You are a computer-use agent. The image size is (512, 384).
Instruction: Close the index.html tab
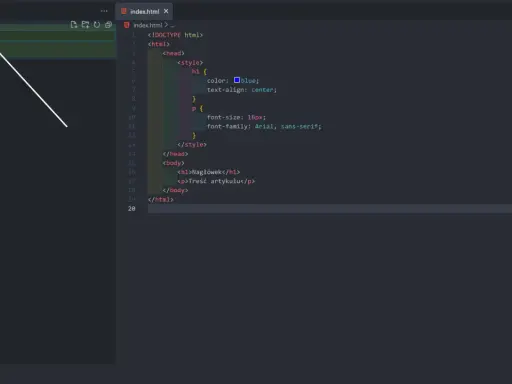(166, 11)
